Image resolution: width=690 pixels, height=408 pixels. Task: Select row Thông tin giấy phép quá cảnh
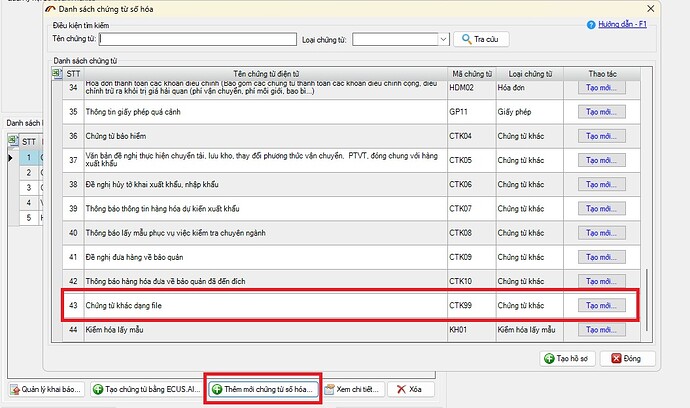coord(351,112)
